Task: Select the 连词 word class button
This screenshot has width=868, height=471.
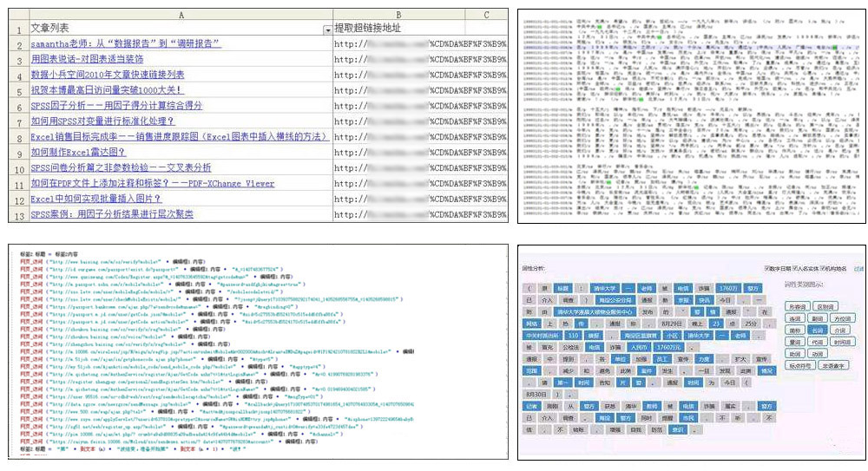Action: [795, 318]
